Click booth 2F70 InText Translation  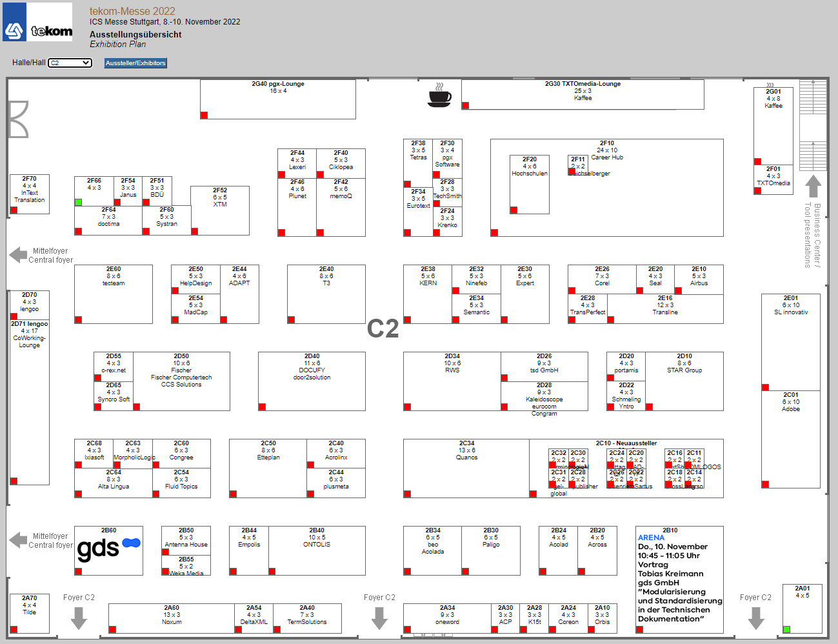tap(30, 194)
